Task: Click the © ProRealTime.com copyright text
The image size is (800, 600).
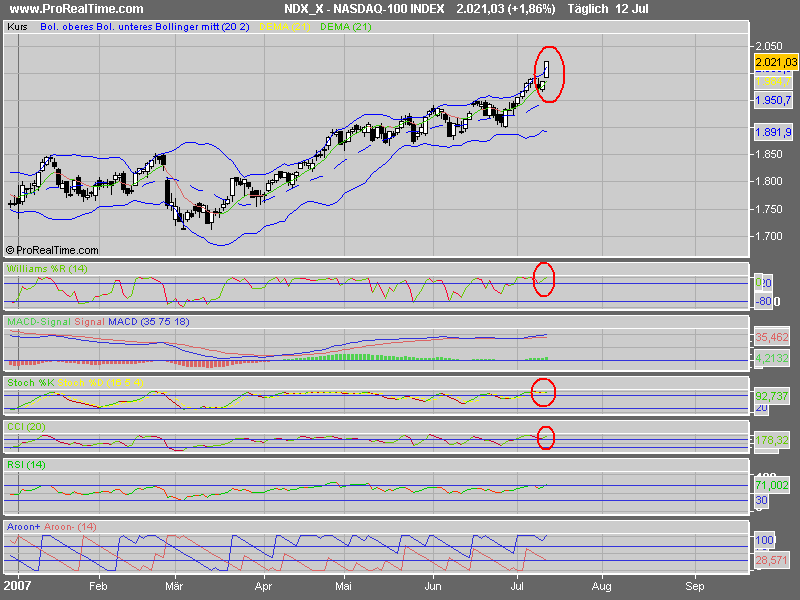Action: click(52, 250)
